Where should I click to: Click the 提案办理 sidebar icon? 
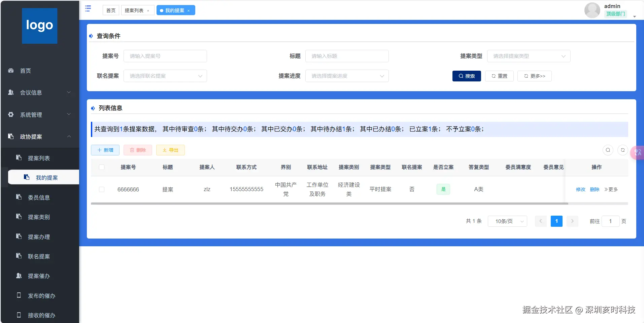click(19, 237)
